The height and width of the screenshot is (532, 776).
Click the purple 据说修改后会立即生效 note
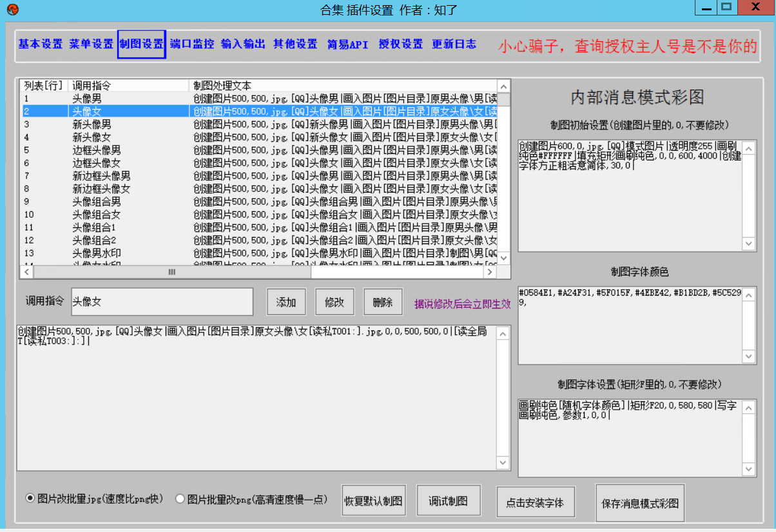pos(462,303)
